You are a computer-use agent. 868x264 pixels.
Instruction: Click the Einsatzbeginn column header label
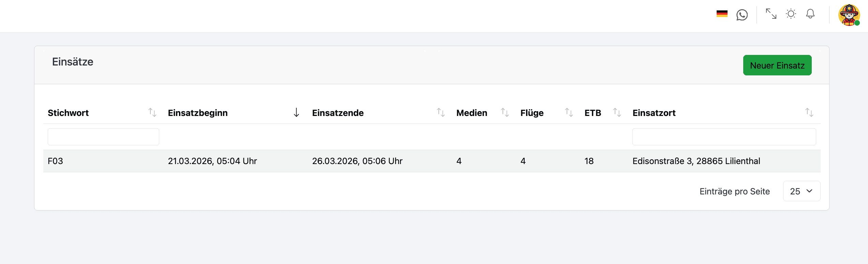[198, 113]
